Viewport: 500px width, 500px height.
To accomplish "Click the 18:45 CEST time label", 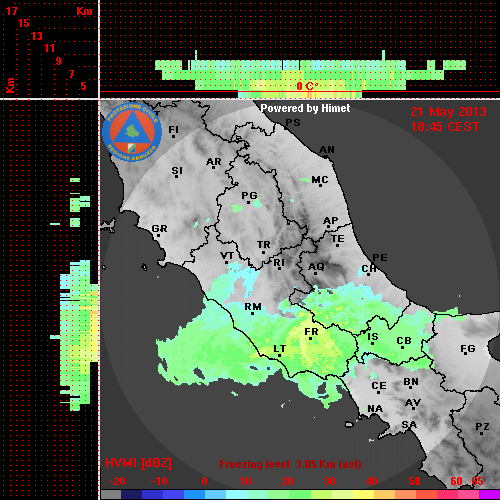I will tap(445, 127).
